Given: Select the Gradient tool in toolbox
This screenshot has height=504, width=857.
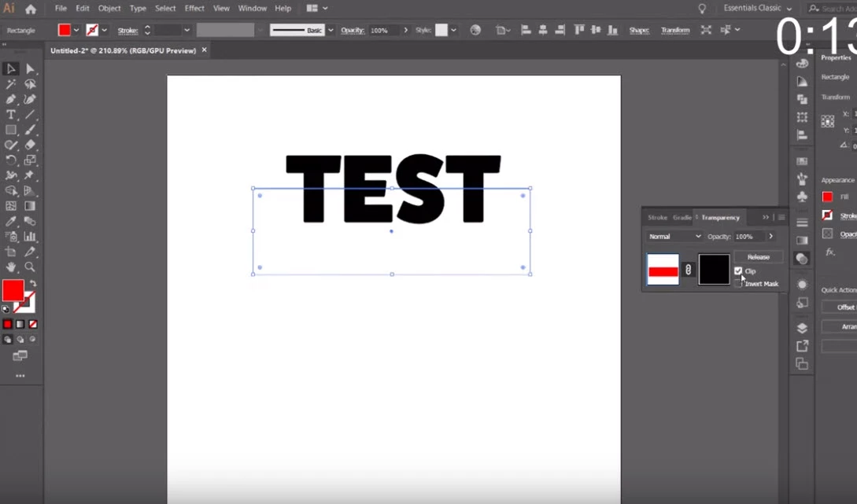Looking at the screenshot, I should tap(30, 207).
